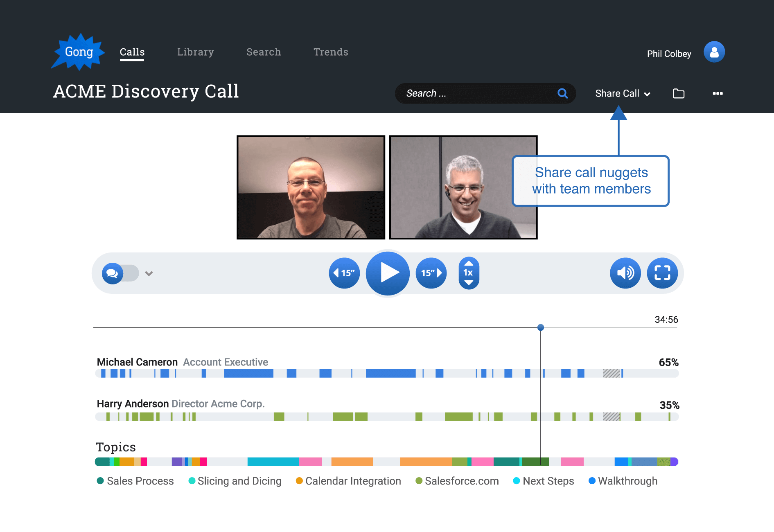Select the video thumbnail of the gray-haired man on the right
Image resolution: width=774 pixels, height=532 pixels.
tap(463, 187)
